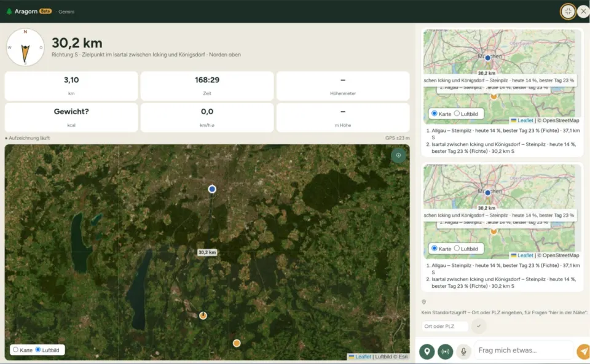Click the 'Gewicht?' kcal card
Viewport: 590px width, 364px height.
pos(71,118)
